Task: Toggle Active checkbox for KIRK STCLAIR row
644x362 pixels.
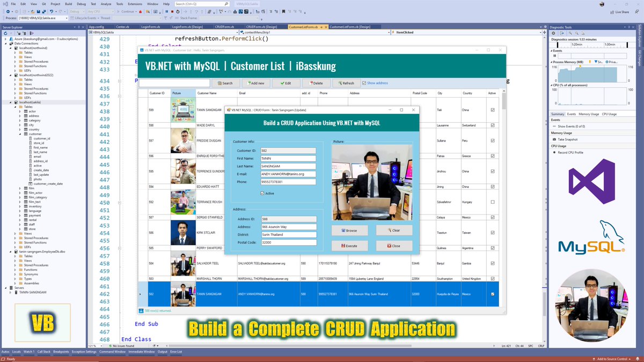Action: point(493,233)
